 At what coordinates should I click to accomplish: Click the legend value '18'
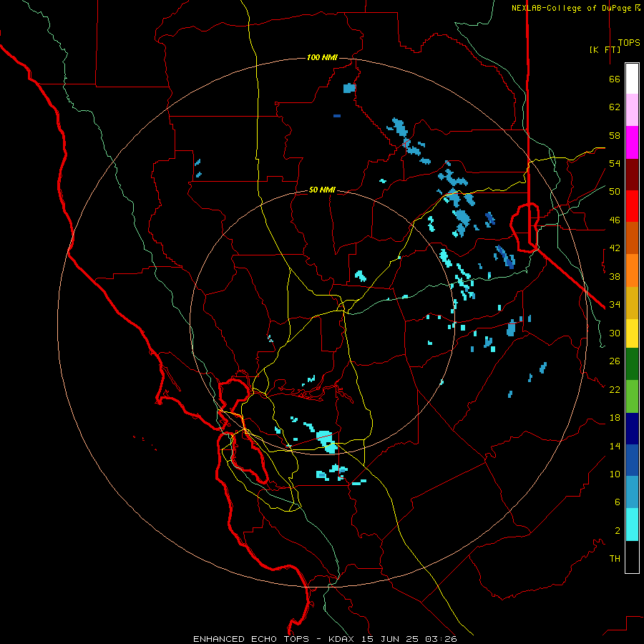click(615, 418)
